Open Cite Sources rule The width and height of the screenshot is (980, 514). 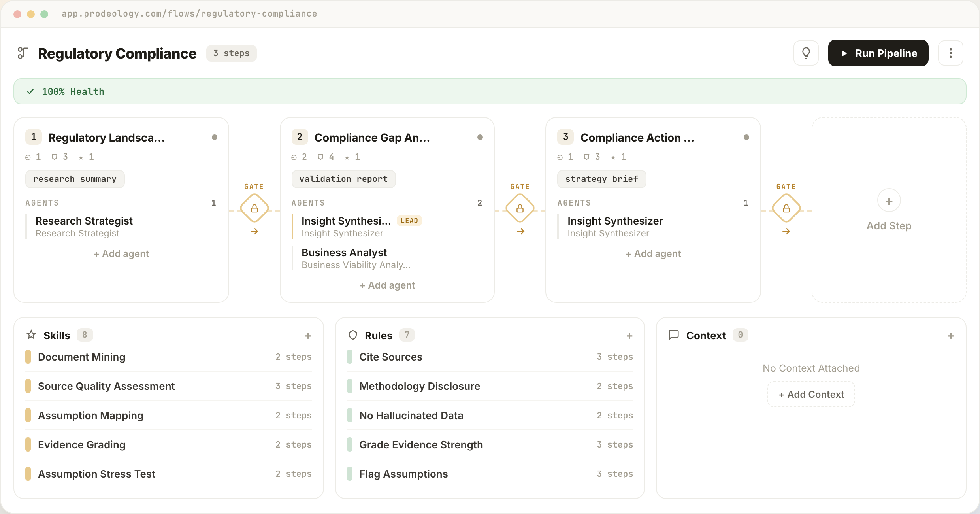[490, 357]
